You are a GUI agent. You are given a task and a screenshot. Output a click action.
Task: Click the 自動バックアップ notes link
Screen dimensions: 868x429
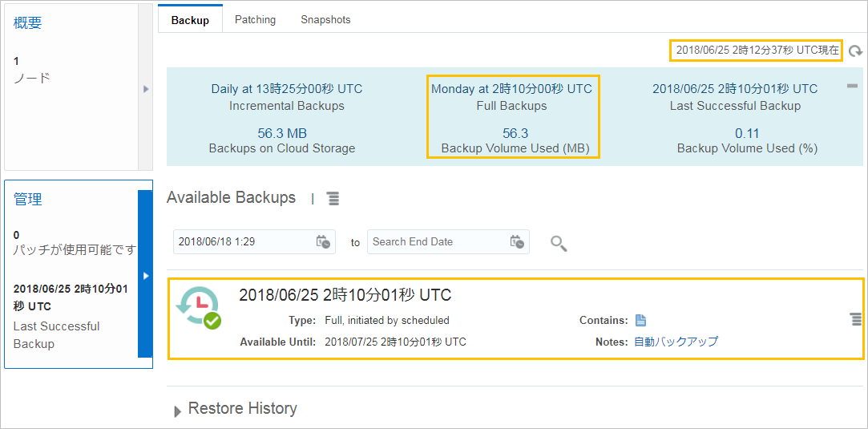[676, 342]
